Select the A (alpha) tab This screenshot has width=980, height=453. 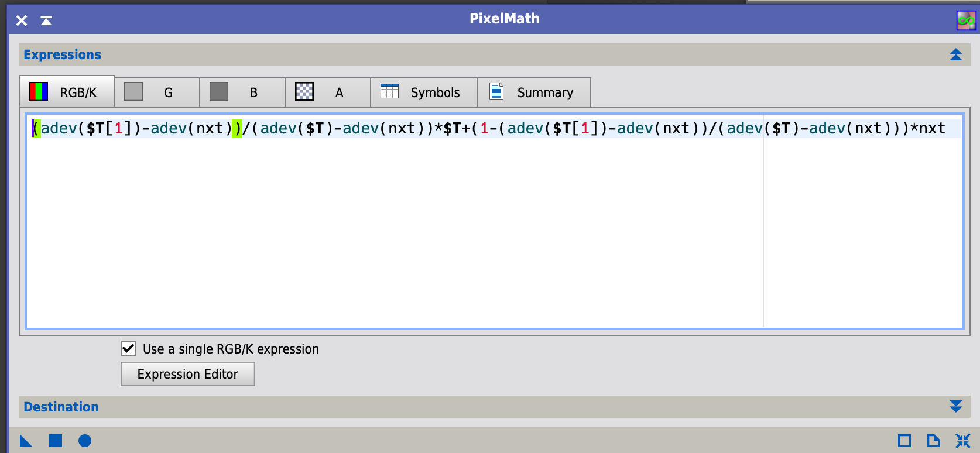pos(328,92)
